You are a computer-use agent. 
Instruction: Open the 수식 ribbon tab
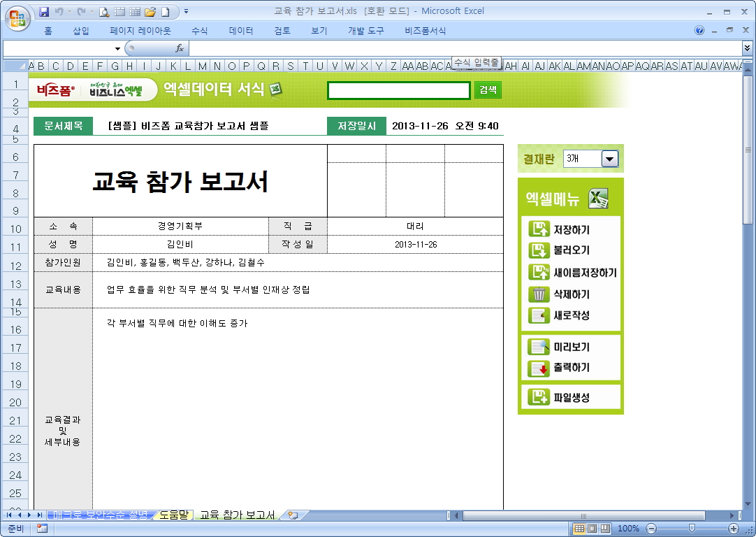coord(200,31)
